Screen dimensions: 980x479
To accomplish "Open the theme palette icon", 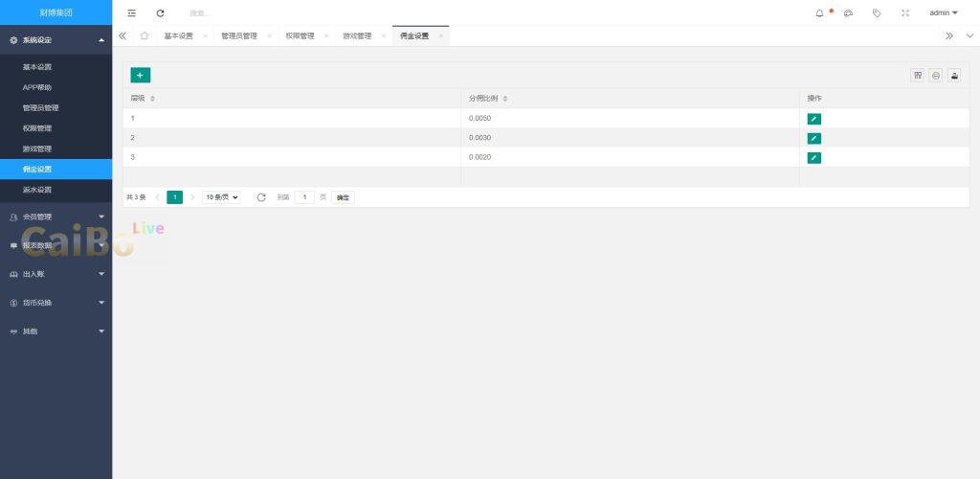I will pyautogui.click(x=848, y=12).
